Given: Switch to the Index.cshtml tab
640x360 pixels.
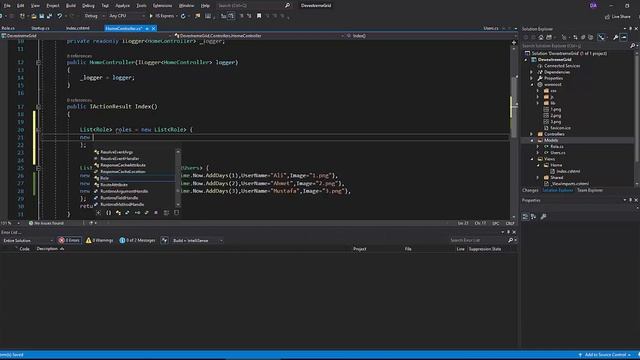Looking at the screenshot, I should 78,28.
